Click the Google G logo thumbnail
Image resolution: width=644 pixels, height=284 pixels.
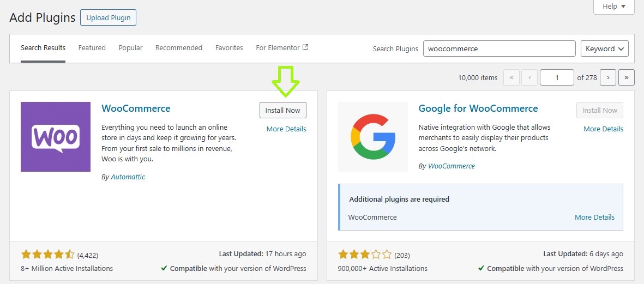373,137
